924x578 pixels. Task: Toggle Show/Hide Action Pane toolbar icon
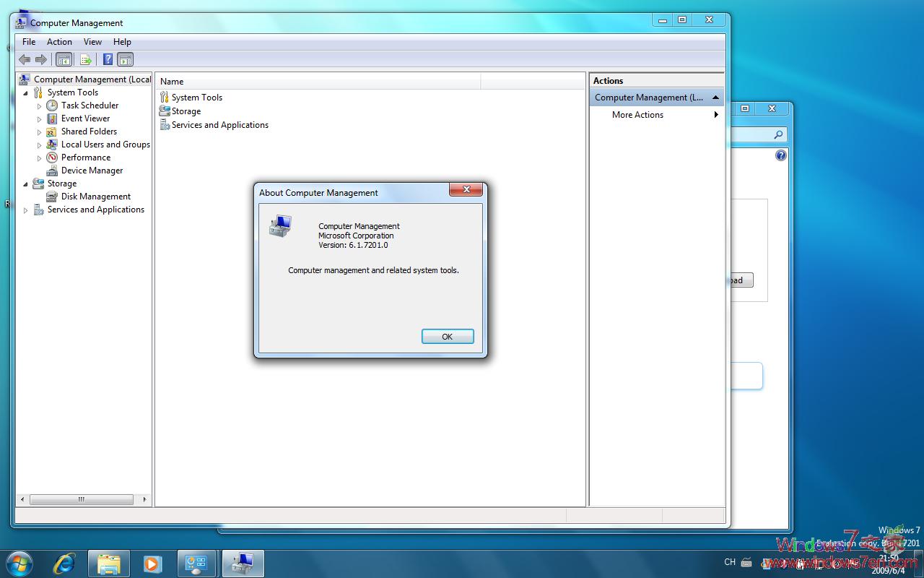125,59
